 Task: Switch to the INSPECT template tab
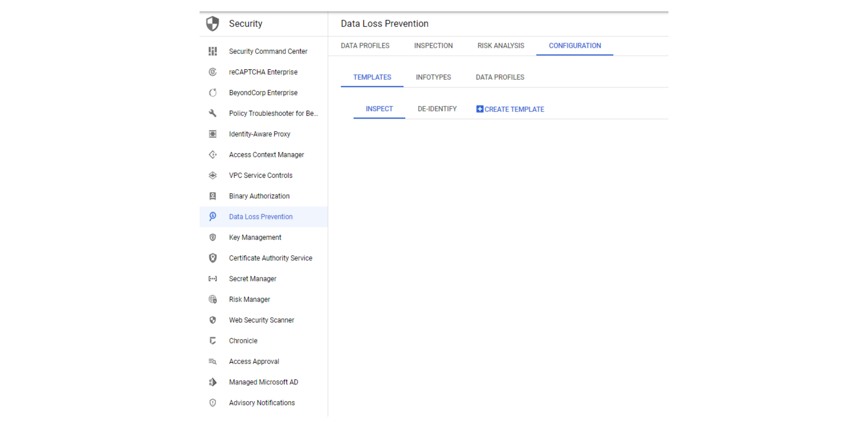pyautogui.click(x=379, y=109)
